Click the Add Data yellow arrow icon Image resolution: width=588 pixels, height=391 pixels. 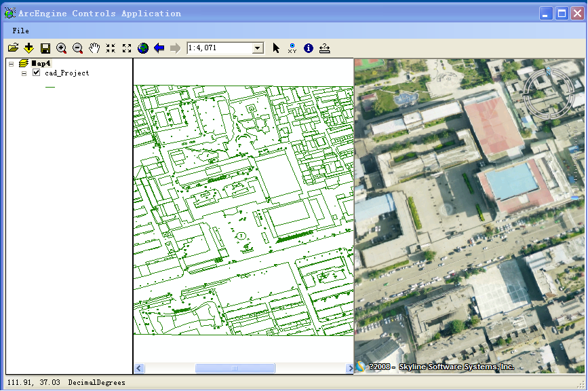click(x=28, y=48)
